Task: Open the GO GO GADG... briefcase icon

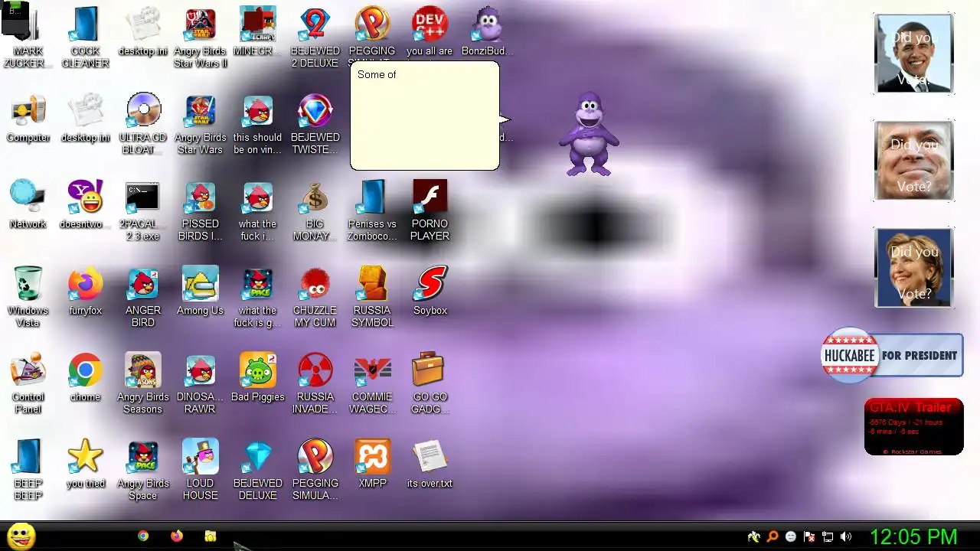Action: [x=430, y=383]
